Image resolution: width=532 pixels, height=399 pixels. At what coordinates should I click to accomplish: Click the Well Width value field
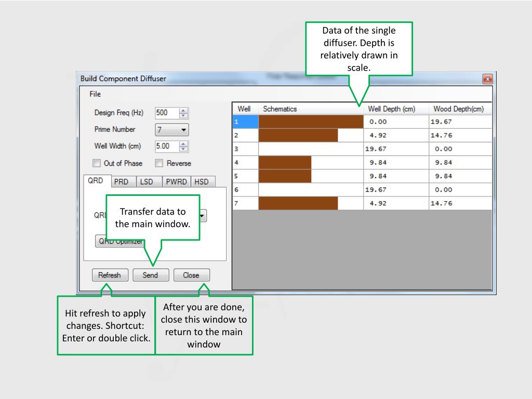point(167,146)
